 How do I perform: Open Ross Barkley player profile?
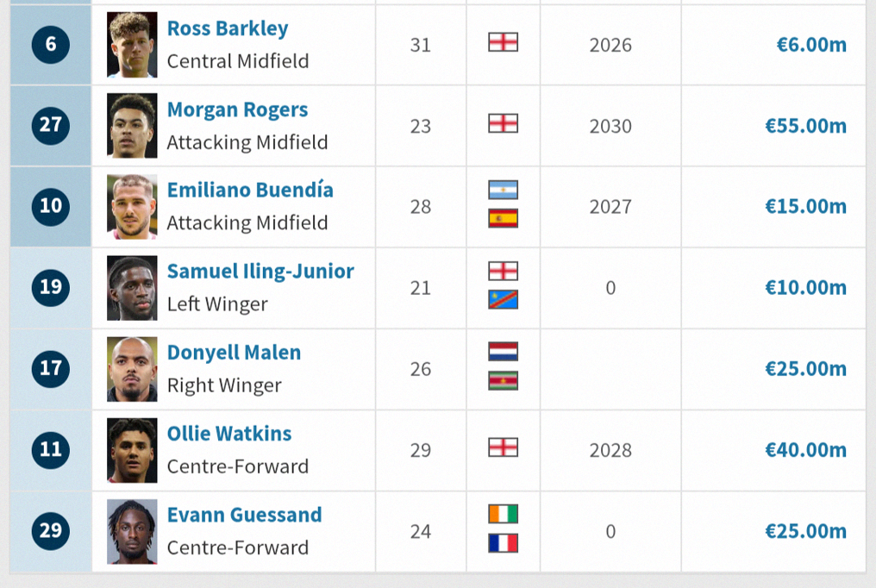click(x=228, y=28)
